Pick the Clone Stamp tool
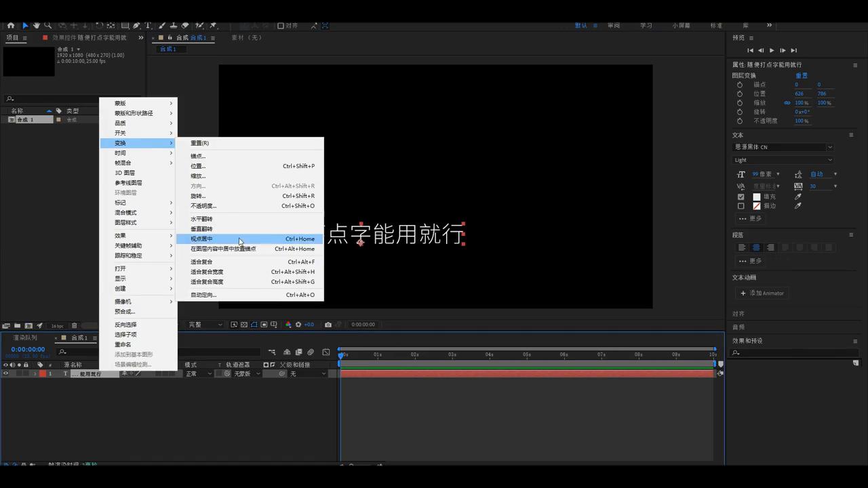This screenshot has height=488, width=868. pyautogui.click(x=174, y=26)
